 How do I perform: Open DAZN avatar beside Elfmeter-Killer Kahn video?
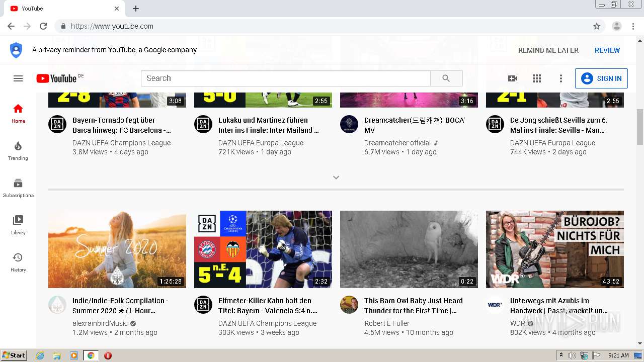[203, 305]
